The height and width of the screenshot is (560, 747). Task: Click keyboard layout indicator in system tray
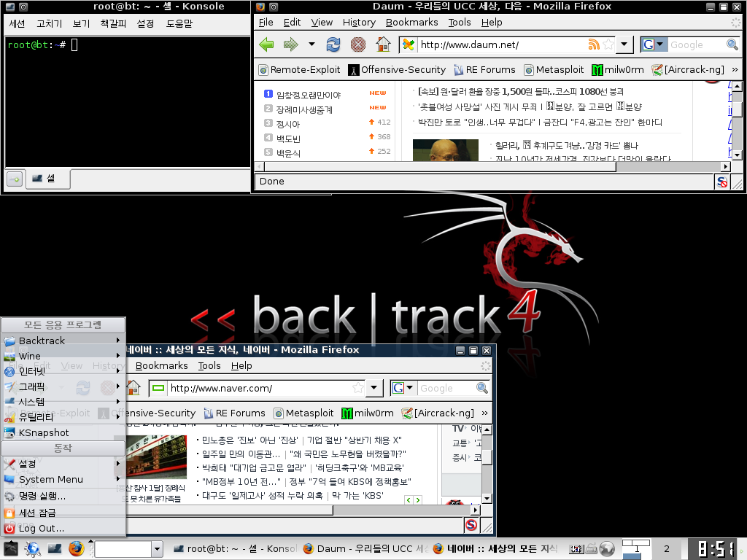click(576, 549)
